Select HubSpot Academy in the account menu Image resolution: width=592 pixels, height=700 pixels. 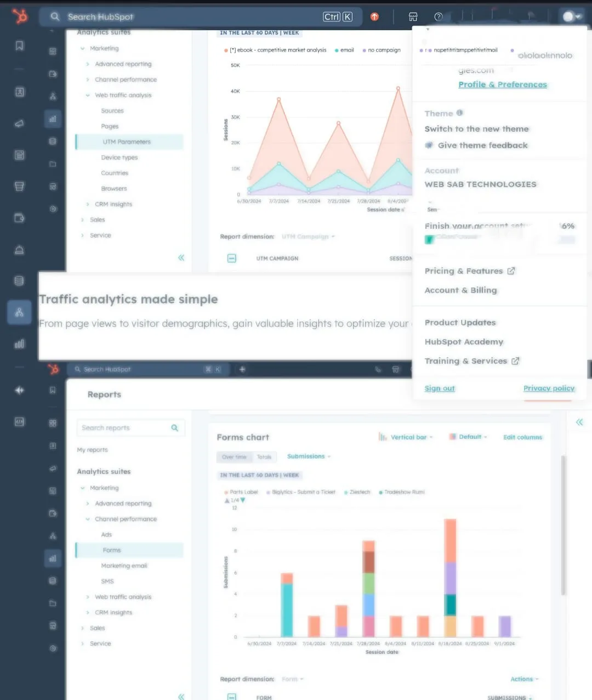[x=464, y=342]
